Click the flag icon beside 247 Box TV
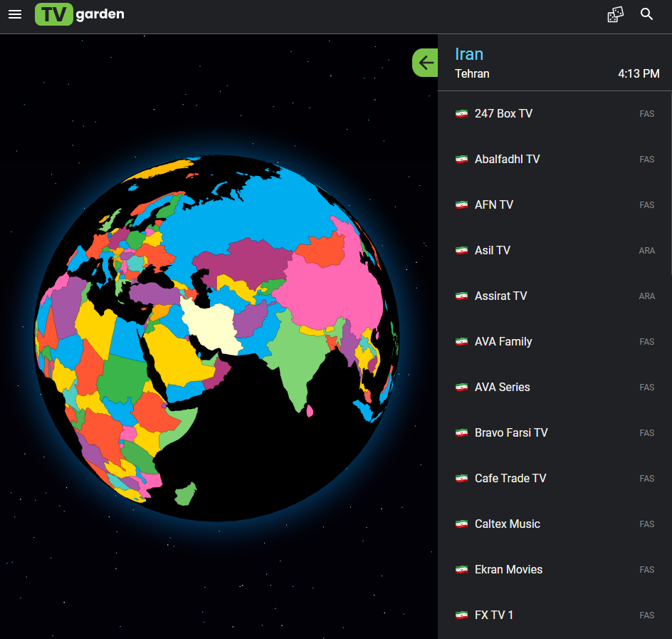672x639 pixels. pos(461,114)
